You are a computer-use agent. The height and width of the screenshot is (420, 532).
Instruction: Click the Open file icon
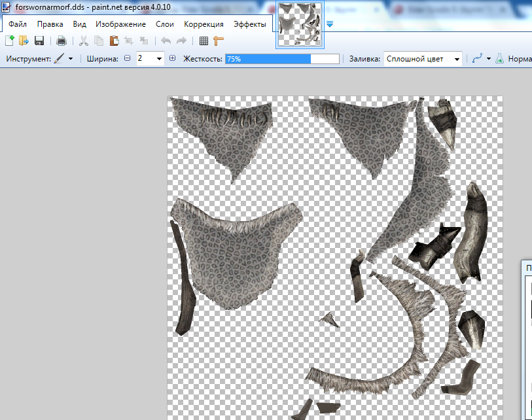coord(24,41)
